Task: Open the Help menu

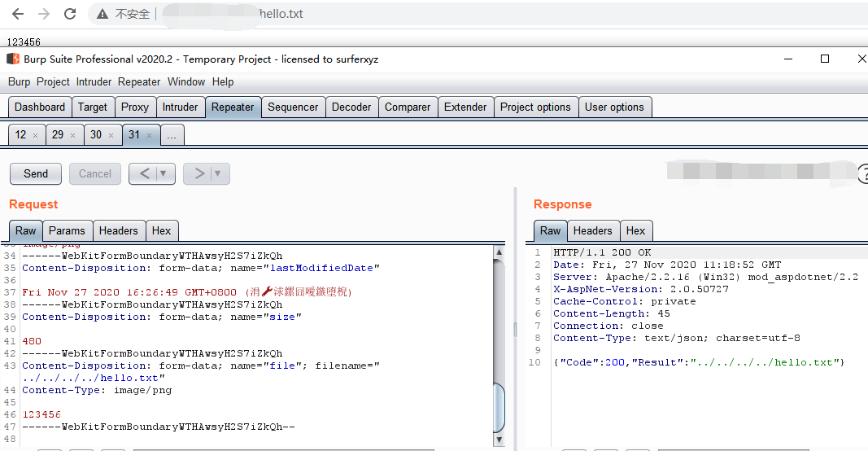Action: [x=223, y=82]
